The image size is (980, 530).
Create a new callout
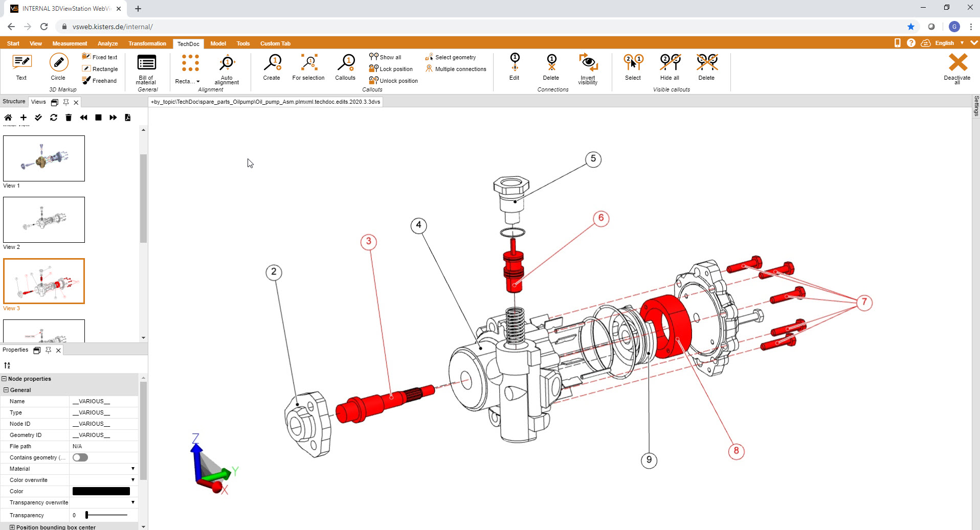(272, 67)
